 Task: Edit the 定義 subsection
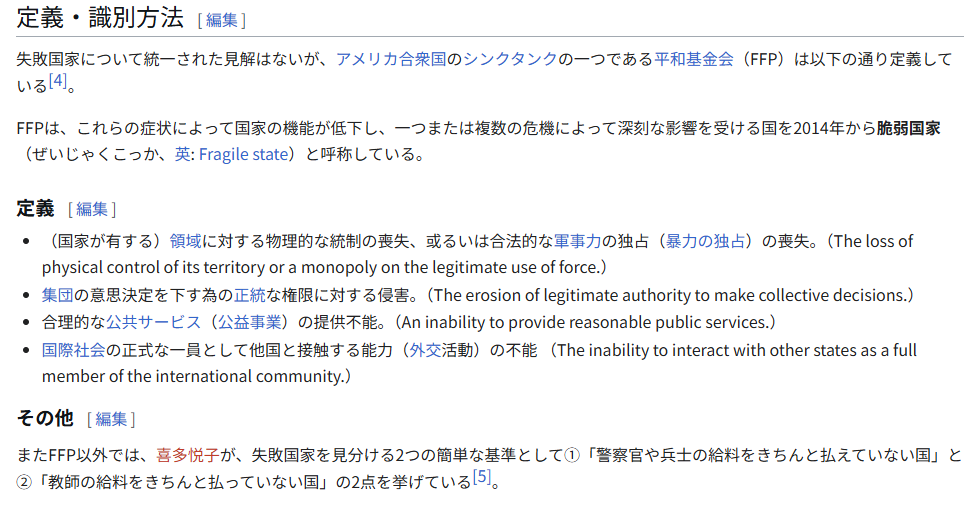pyautogui.click(x=92, y=209)
